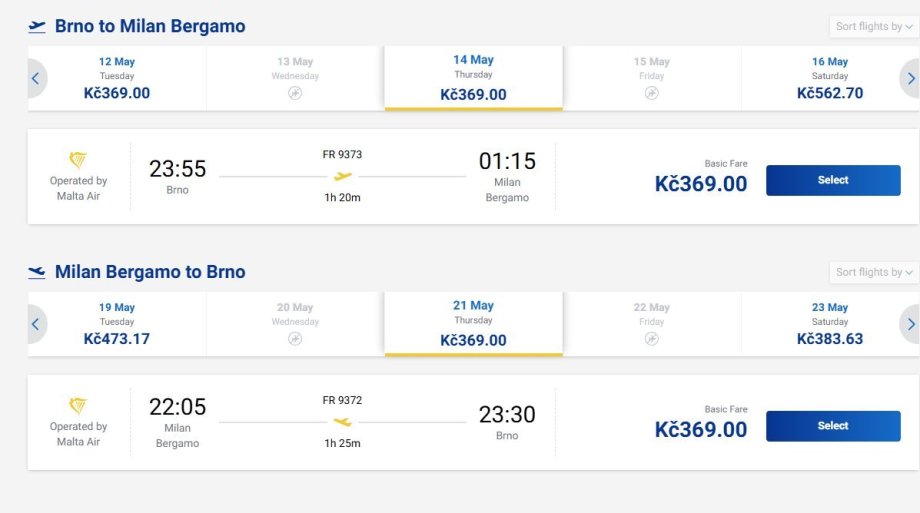Click the no-flight icon under 13 May
920x513 pixels.
[x=295, y=93]
